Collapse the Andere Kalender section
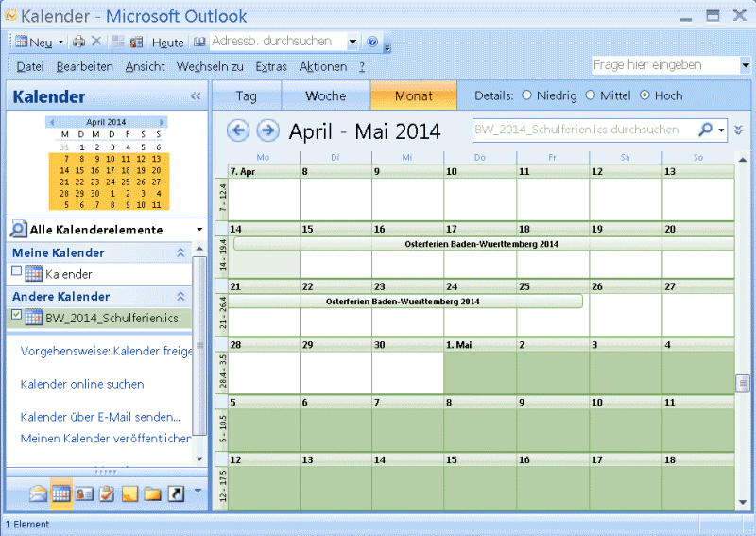 pos(180,296)
